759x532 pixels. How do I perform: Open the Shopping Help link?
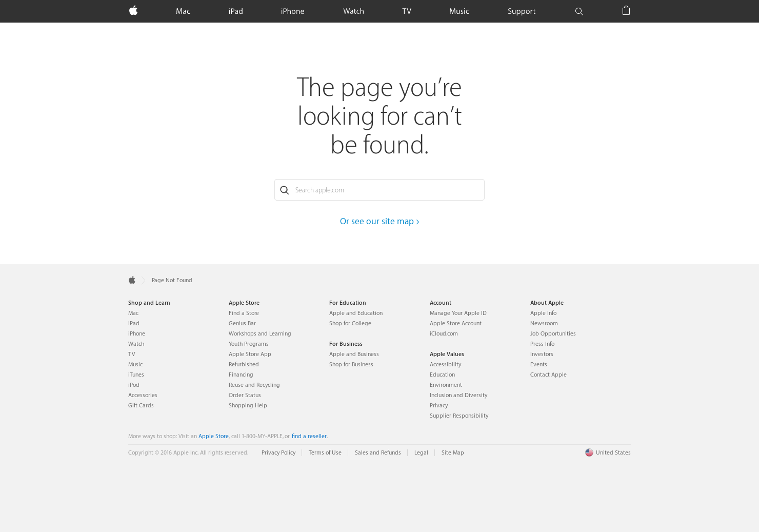coord(248,405)
